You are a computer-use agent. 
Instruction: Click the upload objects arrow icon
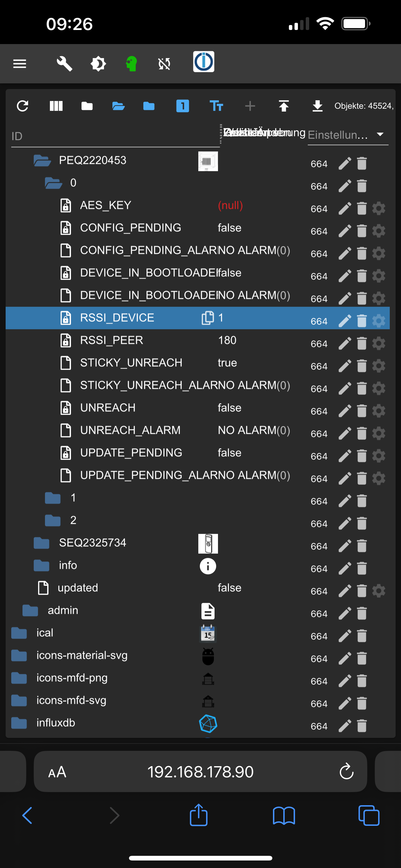point(284,106)
